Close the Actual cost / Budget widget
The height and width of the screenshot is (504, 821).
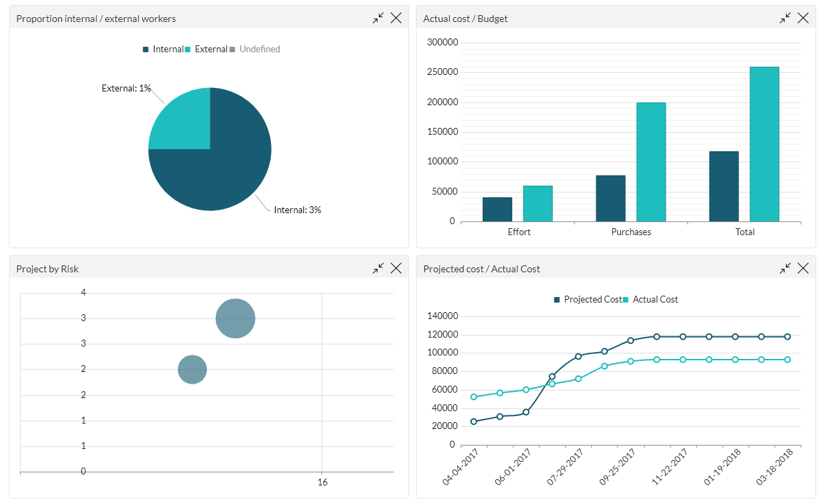[x=803, y=17]
